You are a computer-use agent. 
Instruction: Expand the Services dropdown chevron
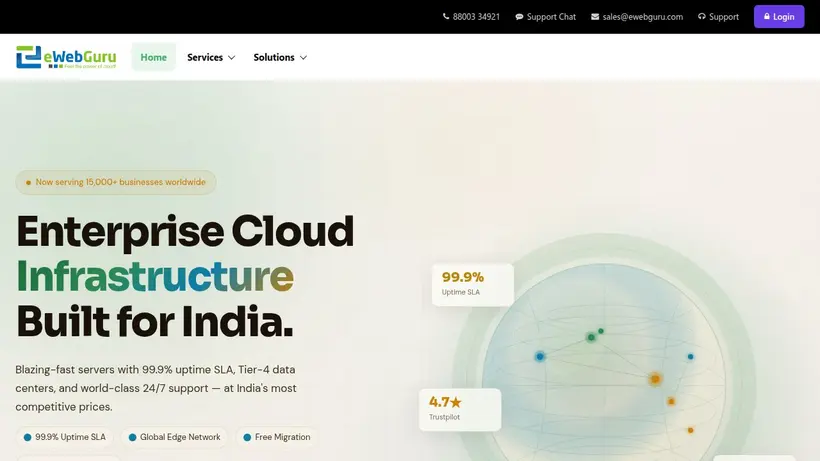(x=232, y=57)
